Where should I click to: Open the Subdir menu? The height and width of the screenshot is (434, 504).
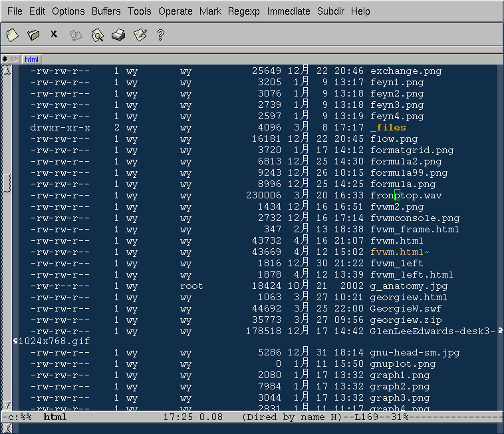pyautogui.click(x=330, y=11)
